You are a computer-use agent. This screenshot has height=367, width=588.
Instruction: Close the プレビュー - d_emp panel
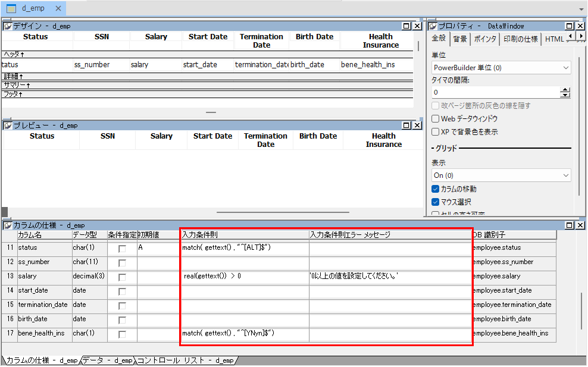coord(417,125)
